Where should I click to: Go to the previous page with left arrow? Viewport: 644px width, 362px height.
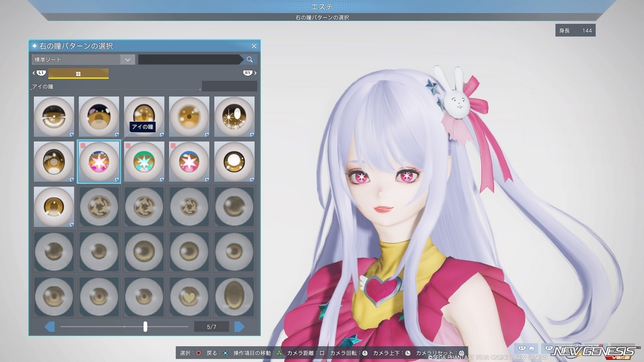point(49,327)
